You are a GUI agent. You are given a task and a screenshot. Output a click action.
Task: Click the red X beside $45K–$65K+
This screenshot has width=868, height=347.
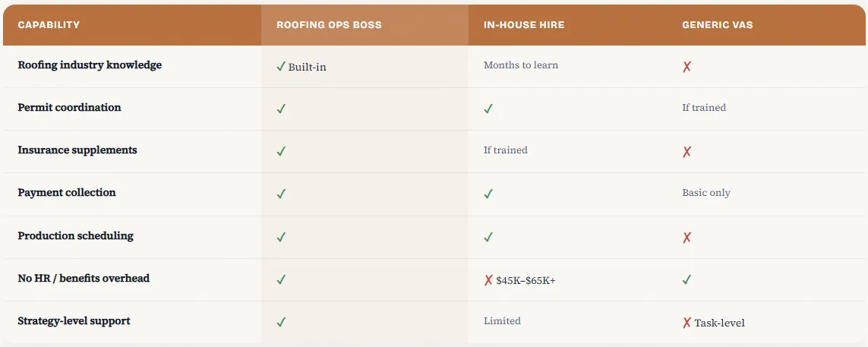pos(488,280)
